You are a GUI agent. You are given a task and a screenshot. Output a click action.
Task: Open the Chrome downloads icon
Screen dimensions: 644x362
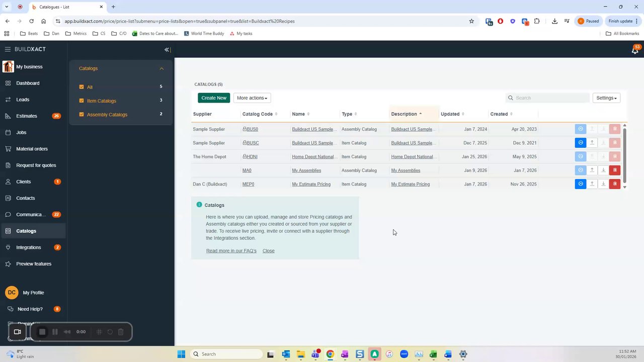click(x=554, y=21)
